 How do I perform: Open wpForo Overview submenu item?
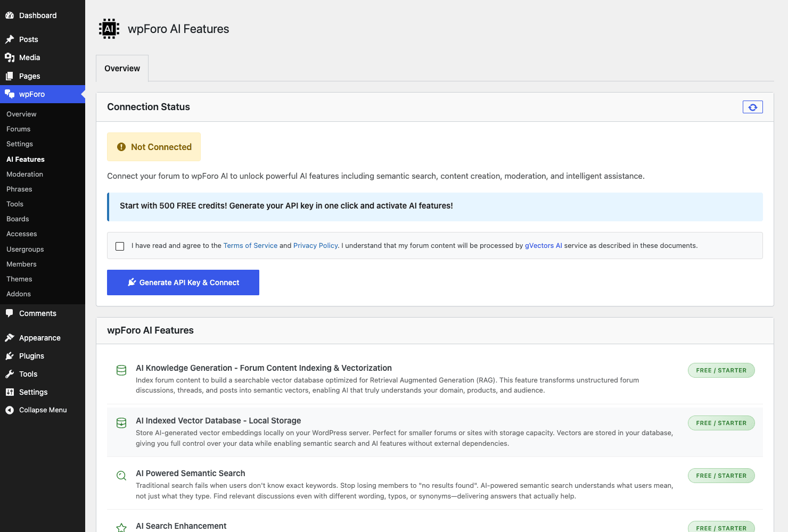[21, 114]
